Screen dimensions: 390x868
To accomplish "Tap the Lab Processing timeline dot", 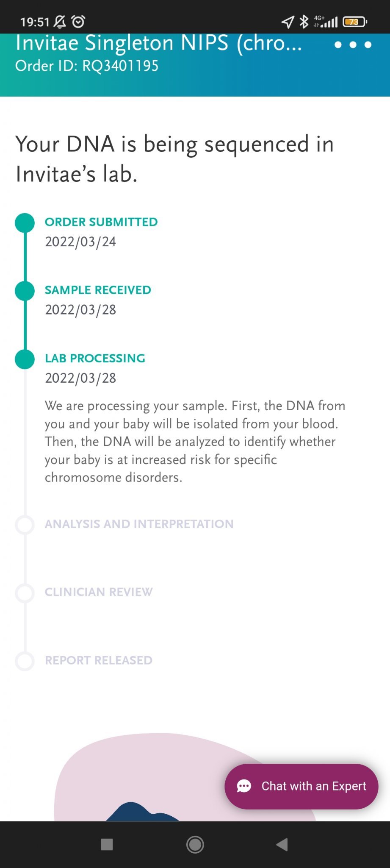I will tap(25, 359).
